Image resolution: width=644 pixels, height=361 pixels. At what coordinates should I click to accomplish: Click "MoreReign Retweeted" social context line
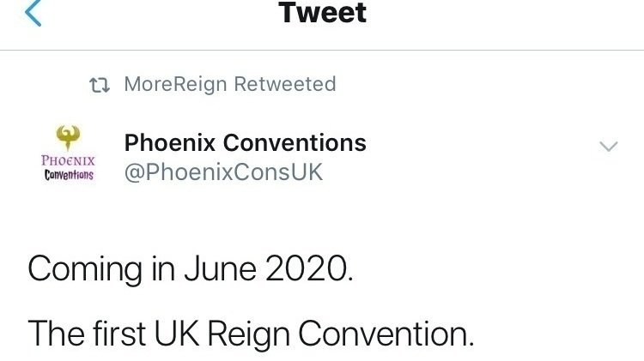pyautogui.click(x=229, y=84)
